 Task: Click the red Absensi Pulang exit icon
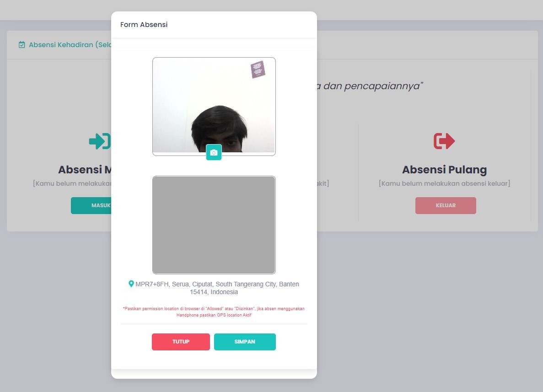[444, 141]
